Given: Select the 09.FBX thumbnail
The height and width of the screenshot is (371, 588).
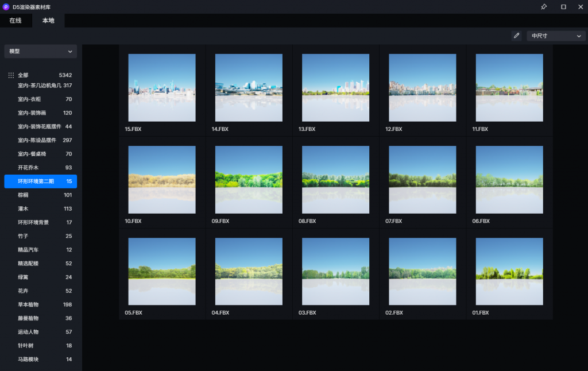Looking at the screenshot, I should click(249, 180).
